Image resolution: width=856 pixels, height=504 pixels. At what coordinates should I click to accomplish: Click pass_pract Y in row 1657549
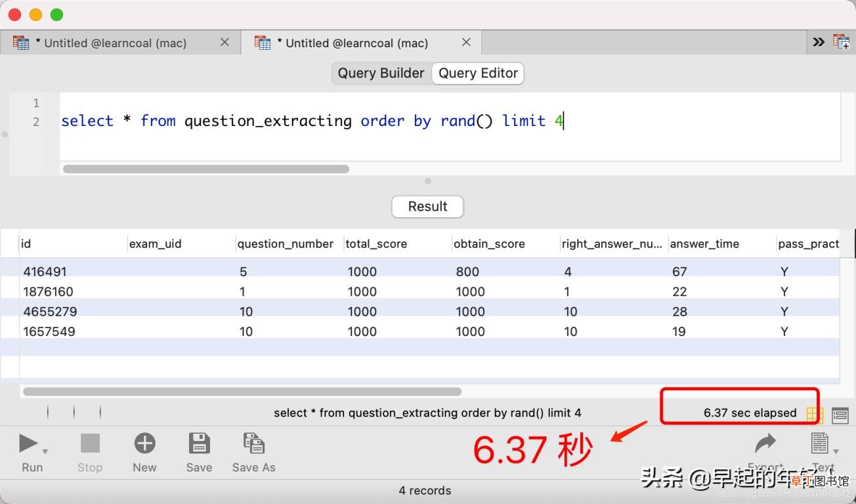tap(784, 331)
